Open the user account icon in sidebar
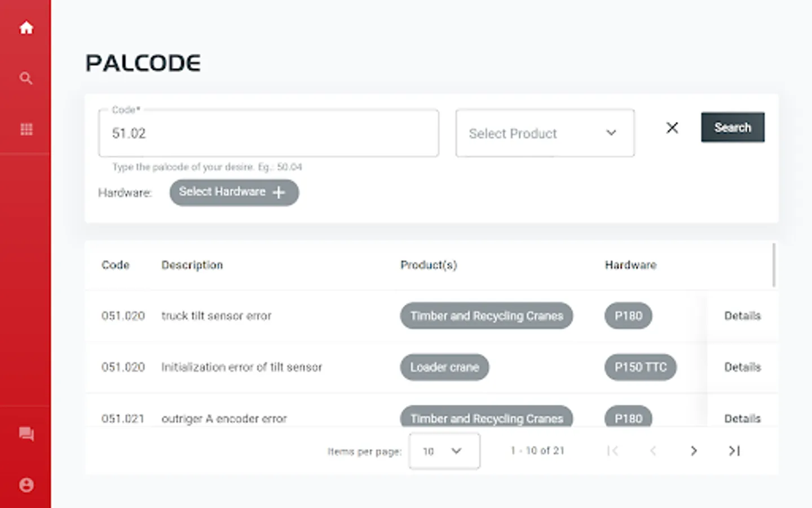812x508 pixels. (x=26, y=485)
